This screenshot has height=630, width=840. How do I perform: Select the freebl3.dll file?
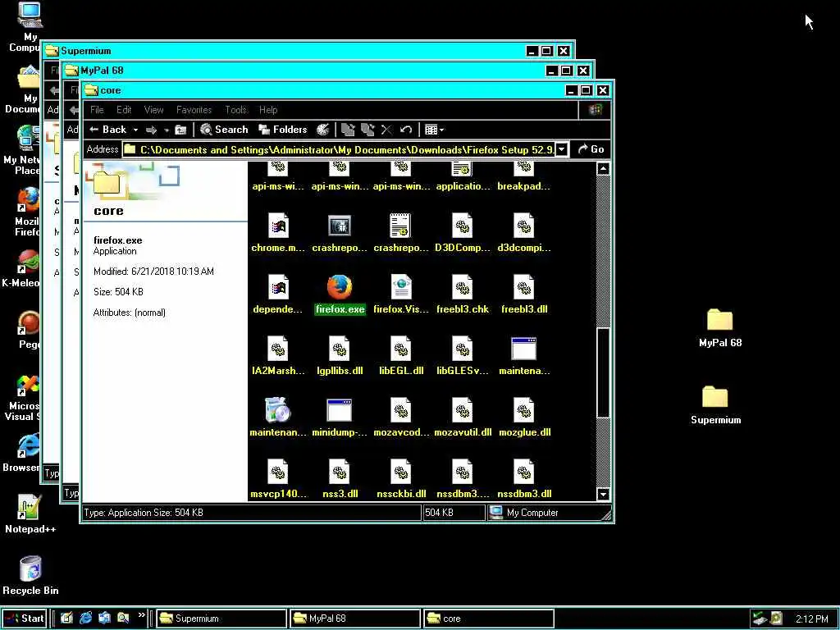pos(524,294)
